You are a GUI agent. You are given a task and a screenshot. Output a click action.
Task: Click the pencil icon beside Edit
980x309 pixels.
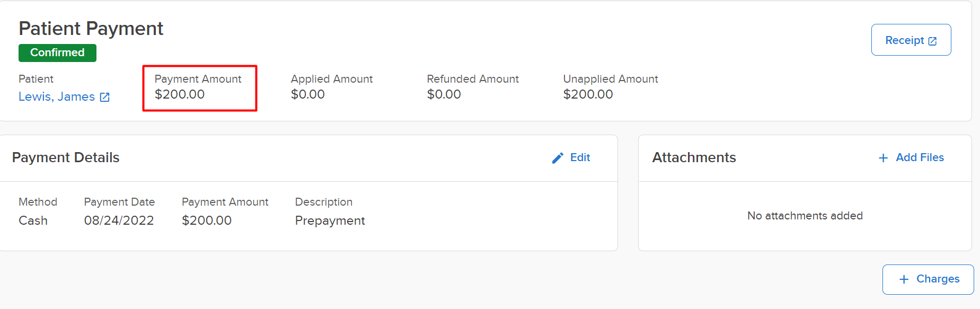(558, 158)
